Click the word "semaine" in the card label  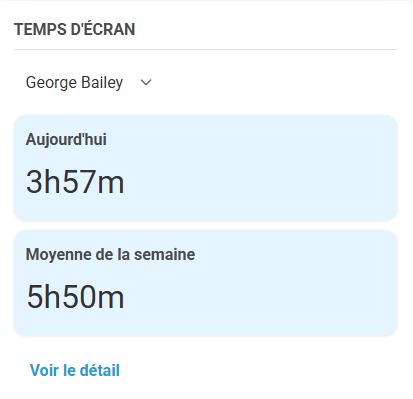coord(165,255)
